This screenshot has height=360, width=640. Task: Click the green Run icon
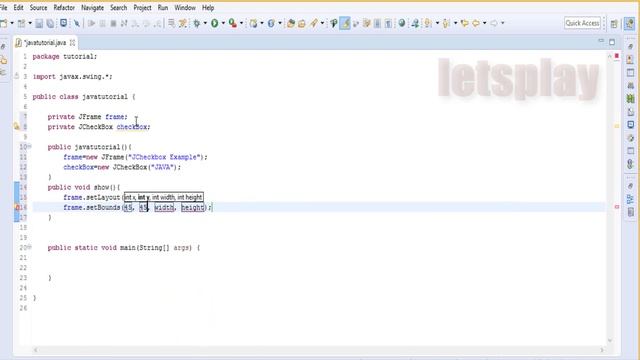pos(214,23)
